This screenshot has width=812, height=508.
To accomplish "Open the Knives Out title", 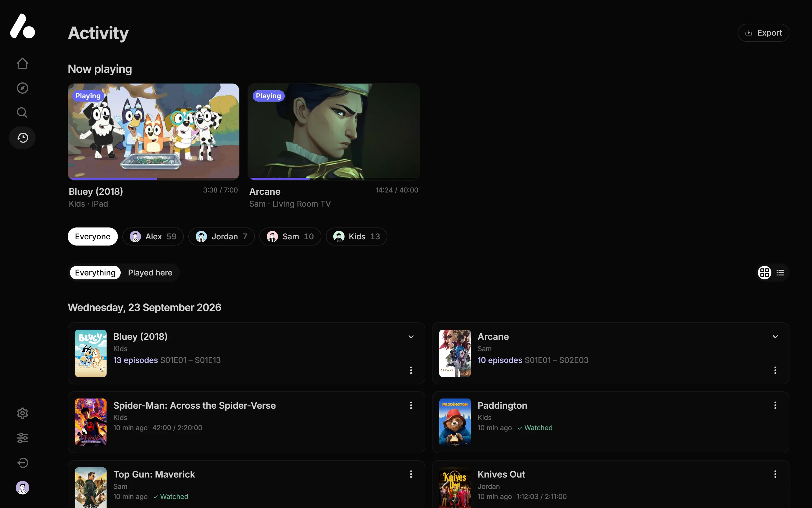I will tap(501, 474).
